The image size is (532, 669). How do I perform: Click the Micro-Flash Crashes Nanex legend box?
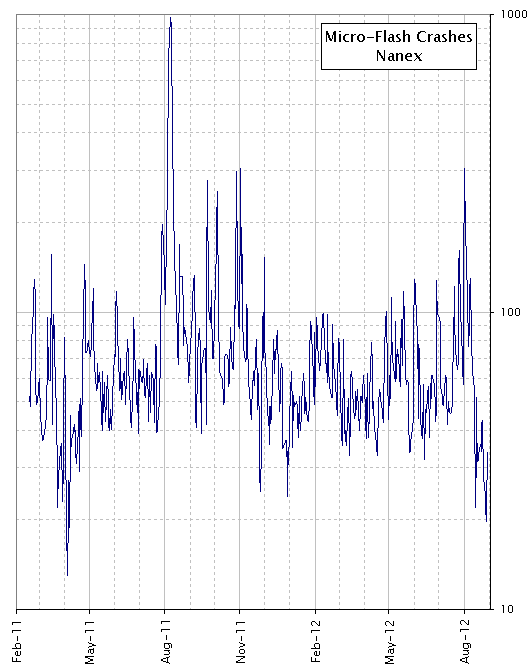(x=398, y=46)
